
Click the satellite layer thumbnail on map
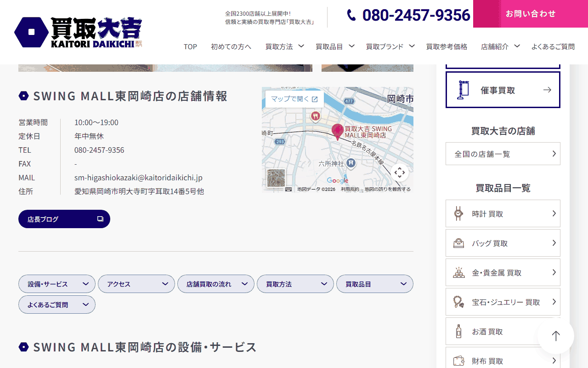[x=276, y=178]
